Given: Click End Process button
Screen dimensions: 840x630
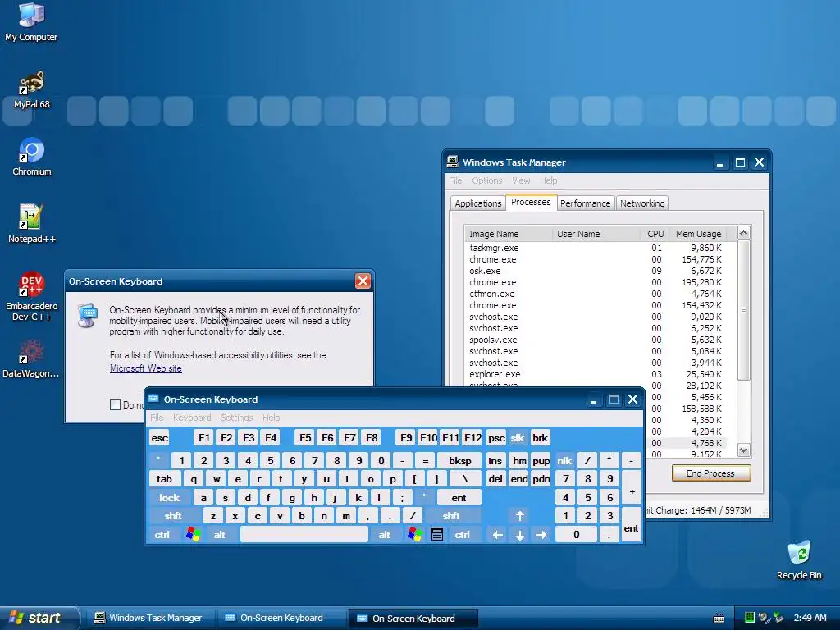Looking at the screenshot, I should (x=711, y=473).
